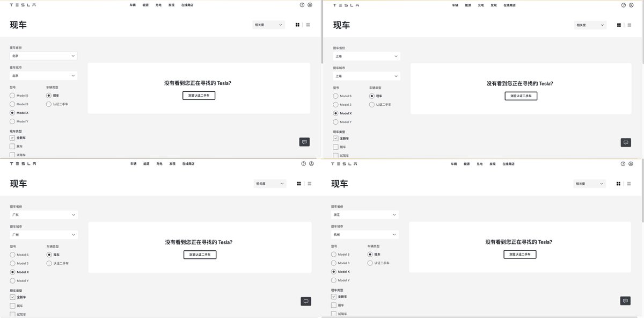
Task: Open the help icon in the Hangzhou window
Action: pos(623,163)
